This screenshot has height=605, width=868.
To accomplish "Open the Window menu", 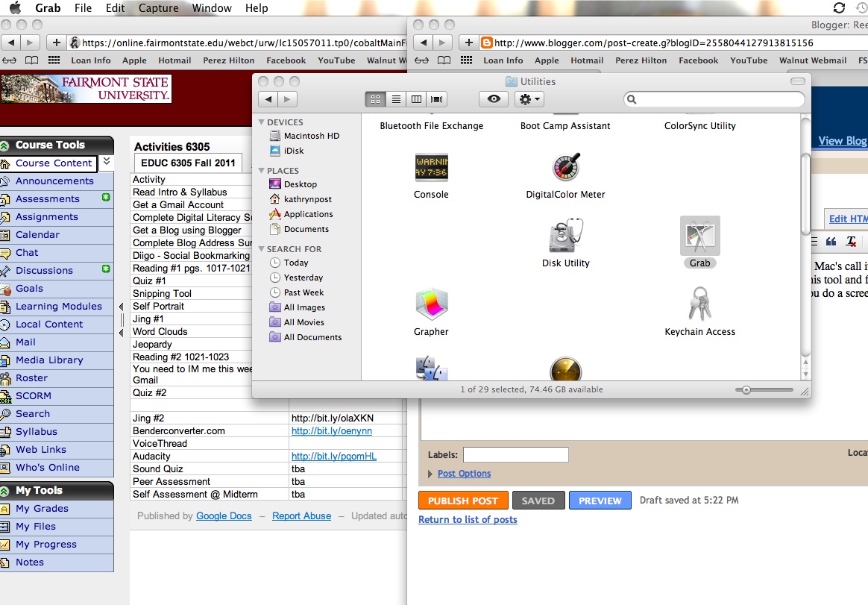I will [x=212, y=7].
